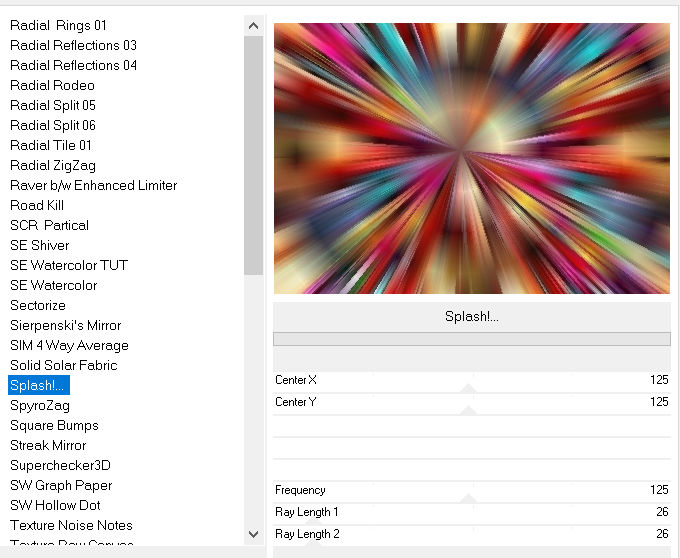Image resolution: width=680 pixels, height=558 pixels.
Task: Click the highlighted Splash!... list entry
Action: pos(39,385)
